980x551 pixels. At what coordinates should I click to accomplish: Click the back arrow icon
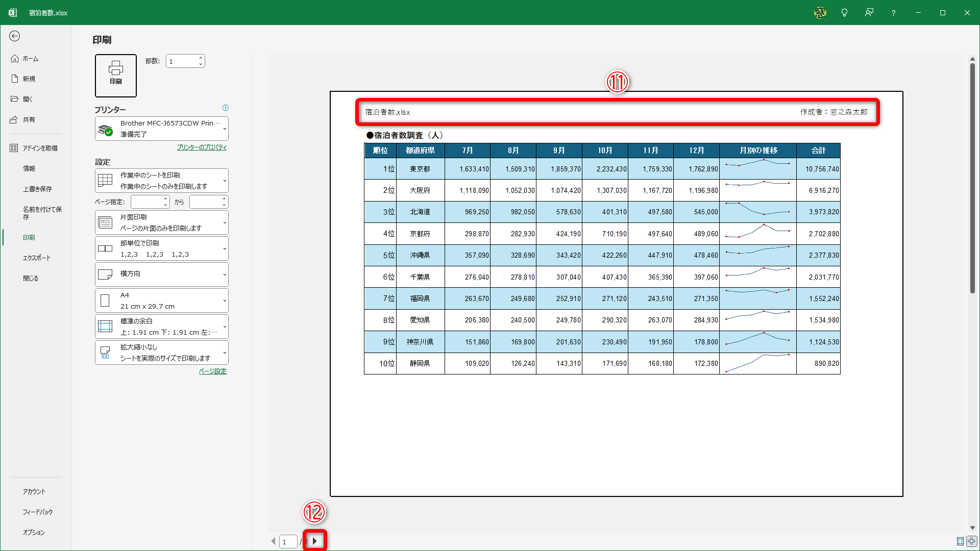[15, 36]
